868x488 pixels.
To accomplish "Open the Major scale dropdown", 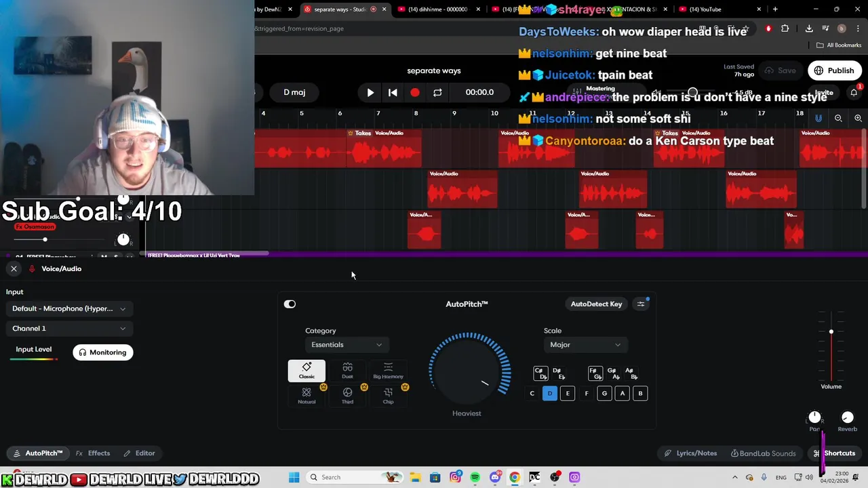I will click(x=585, y=345).
